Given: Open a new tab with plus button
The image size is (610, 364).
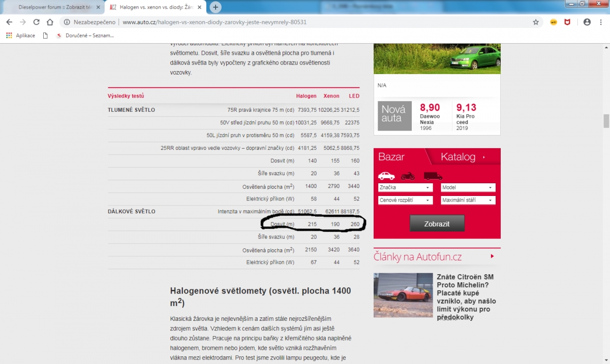Looking at the screenshot, I should 216,7.
